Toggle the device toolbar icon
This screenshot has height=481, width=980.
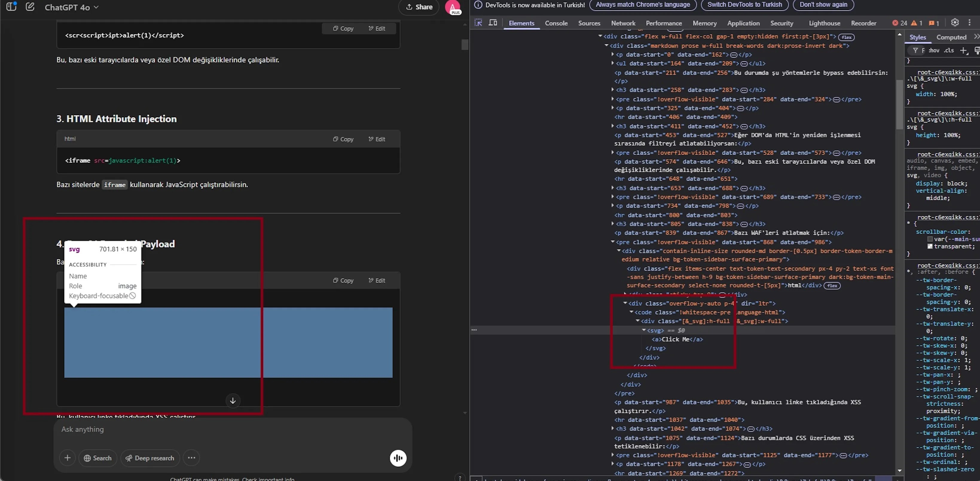(x=493, y=23)
